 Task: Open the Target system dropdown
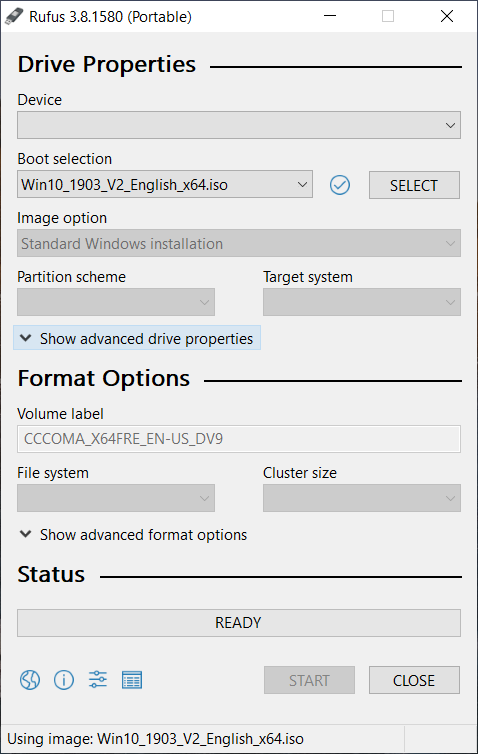[362, 302]
